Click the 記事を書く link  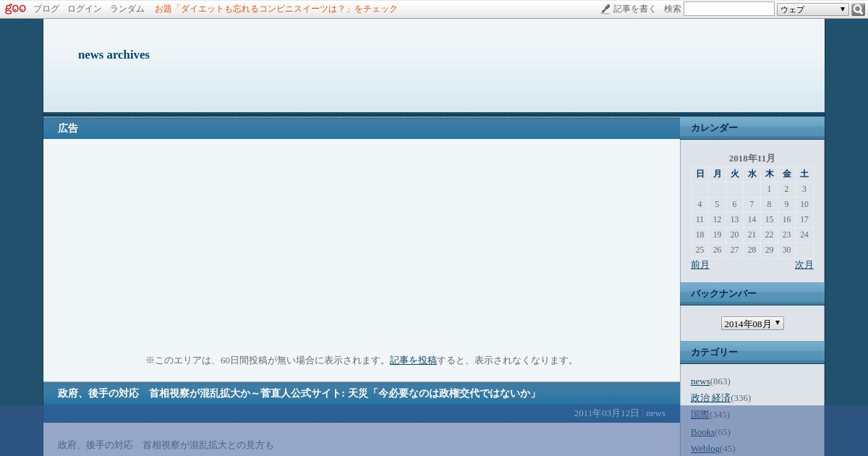click(634, 9)
